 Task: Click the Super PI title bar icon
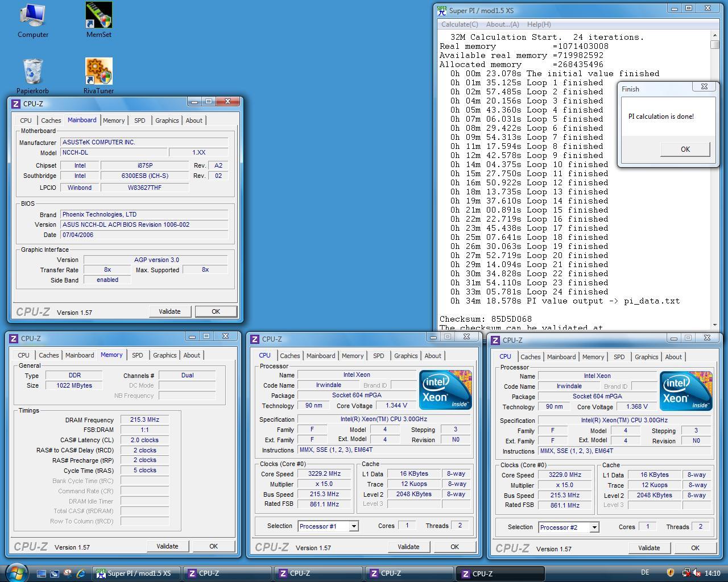pos(441,10)
